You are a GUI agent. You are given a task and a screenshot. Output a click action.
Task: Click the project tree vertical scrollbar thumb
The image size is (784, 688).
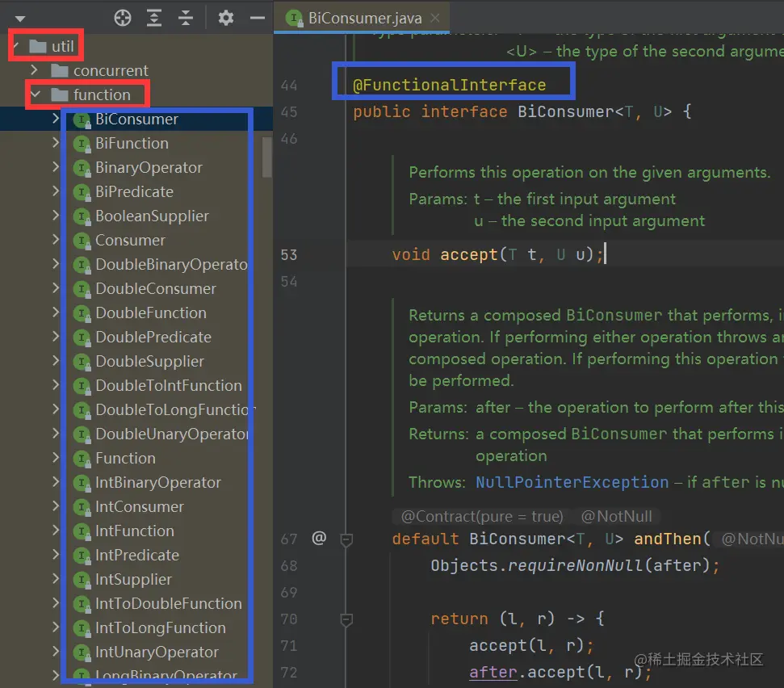point(267,157)
